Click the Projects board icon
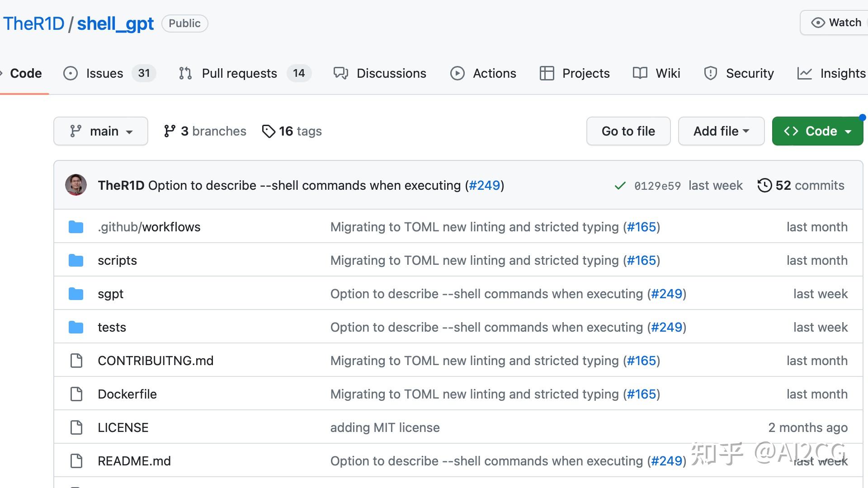The width and height of the screenshot is (868, 488). [547, 73]
